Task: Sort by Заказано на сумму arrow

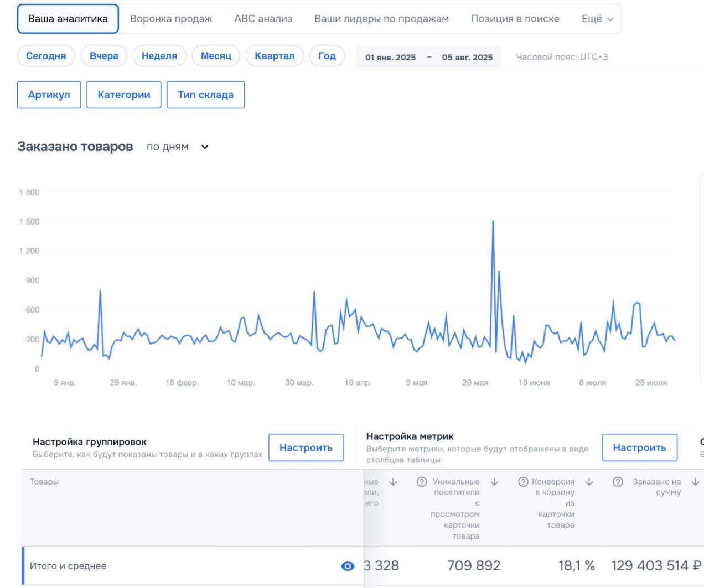Action: coord(695,482)
